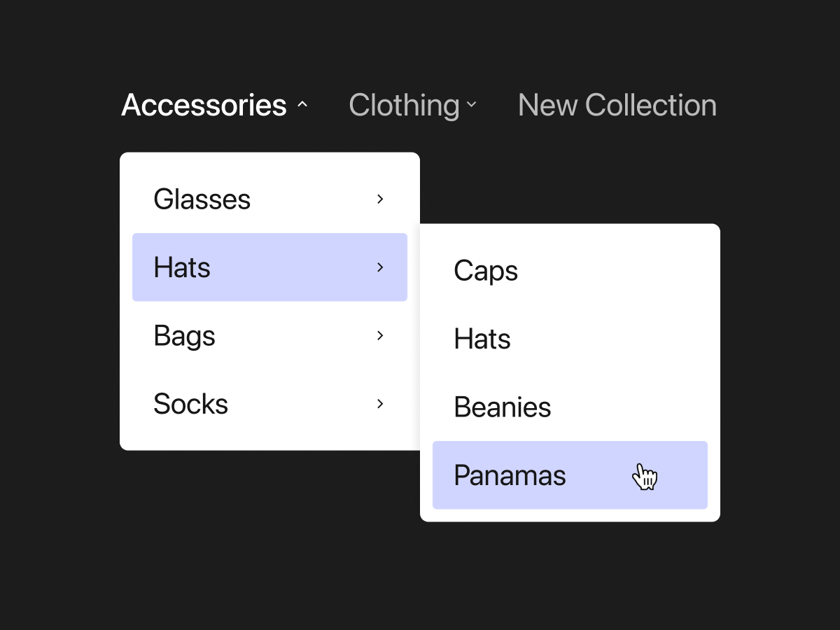
Task: Click the hand pointer cursor icon
Action: [x=645, y=477]
